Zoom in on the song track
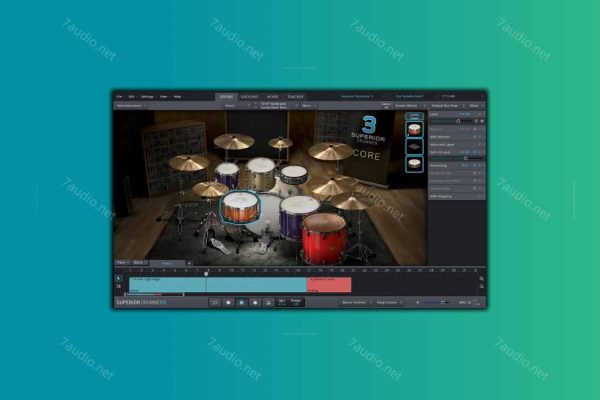This screenshot has width=600, height=400. point(481,279)
